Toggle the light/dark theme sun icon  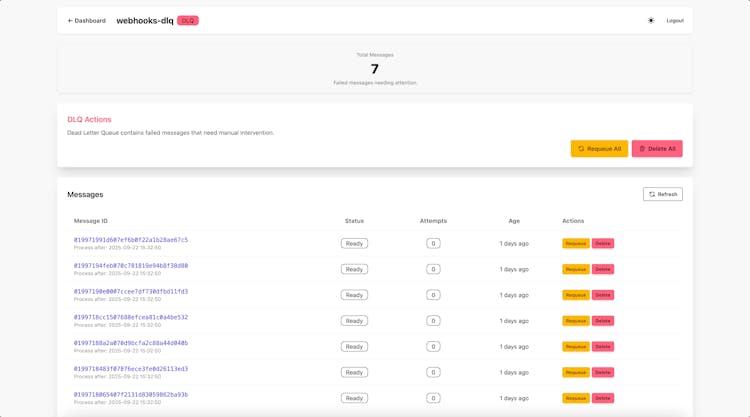click(x=651, y=20)
